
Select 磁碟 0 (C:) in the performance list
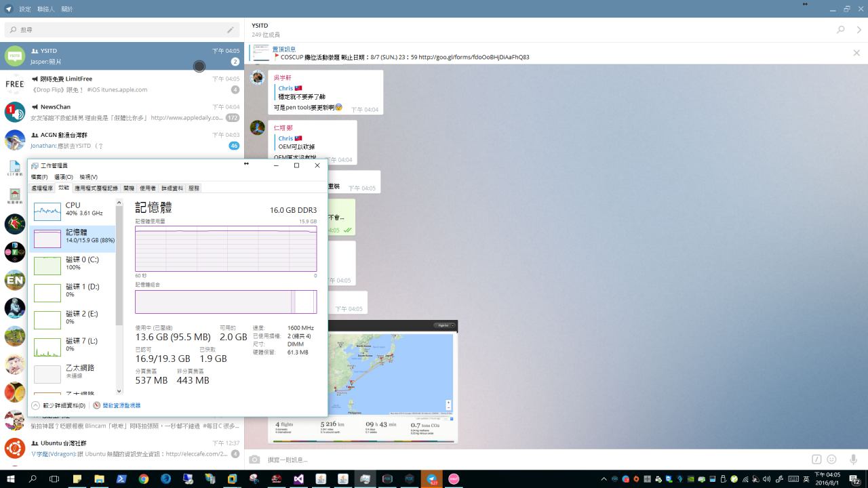[x=73, y=264]
